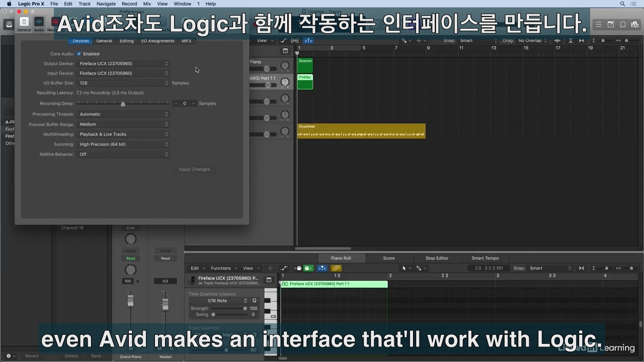This screenshot has width=644, height=362.
Task: Open the Note Pads icon
Action: pos(611,24)
